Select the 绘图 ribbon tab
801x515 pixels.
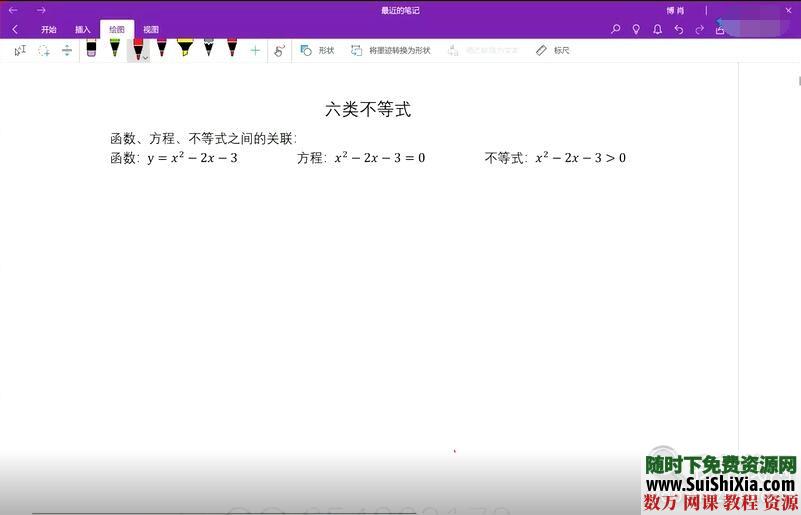click(117, 30)
